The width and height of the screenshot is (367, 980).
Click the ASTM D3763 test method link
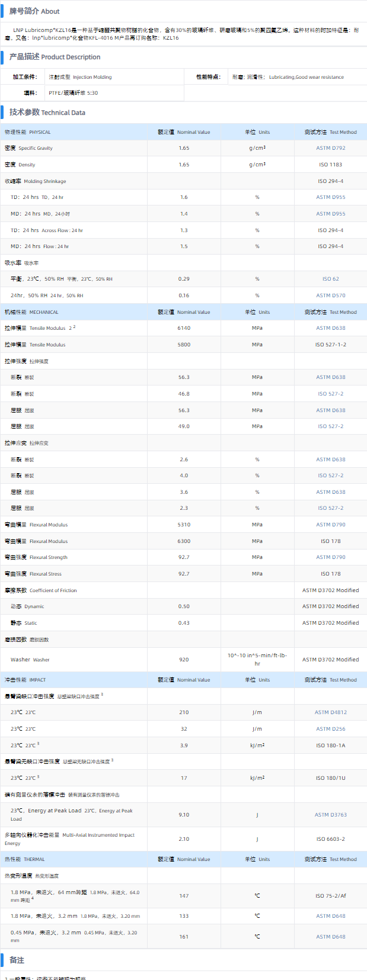[330, 815]
